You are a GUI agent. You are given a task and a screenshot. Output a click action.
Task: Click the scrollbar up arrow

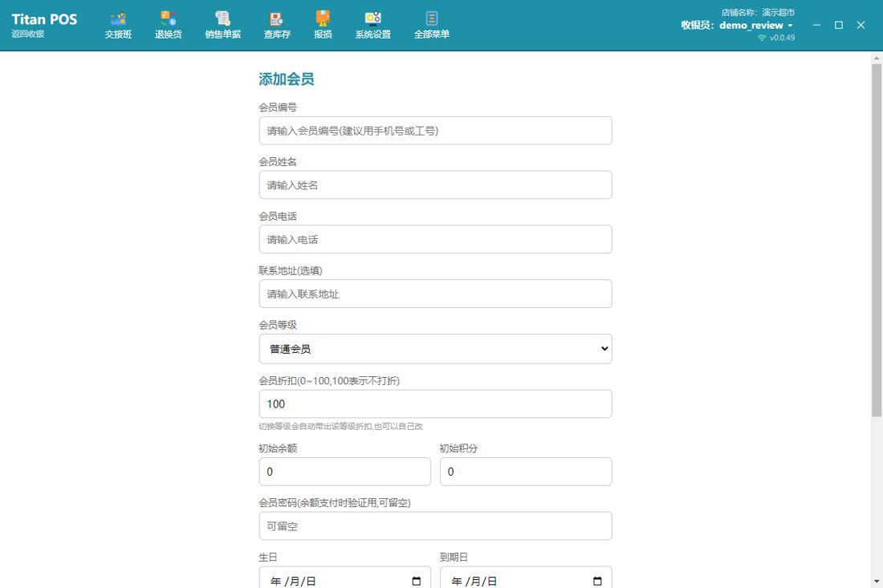(877, 58)
